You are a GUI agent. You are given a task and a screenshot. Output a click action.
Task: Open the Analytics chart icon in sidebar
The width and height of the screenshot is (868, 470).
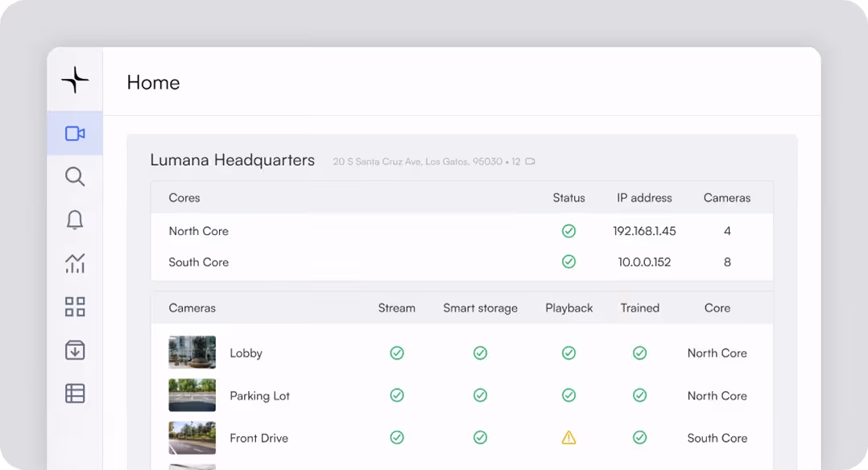click(75, 263)
